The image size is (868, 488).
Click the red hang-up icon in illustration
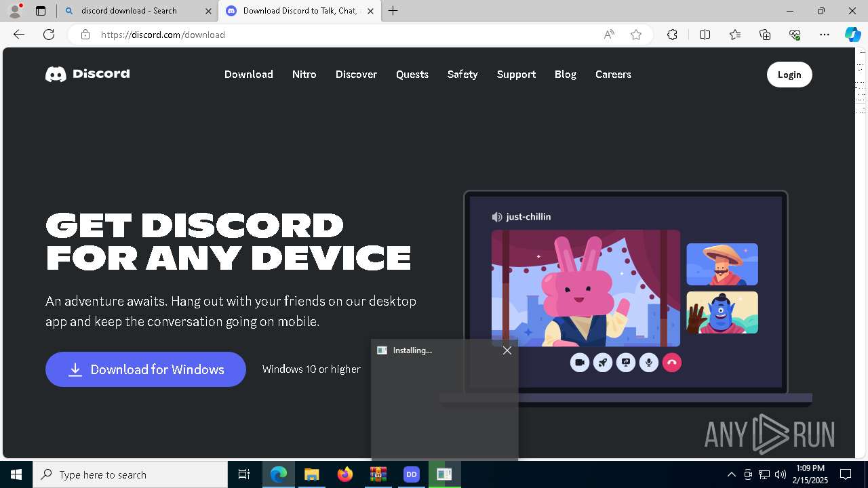(672, 363)
